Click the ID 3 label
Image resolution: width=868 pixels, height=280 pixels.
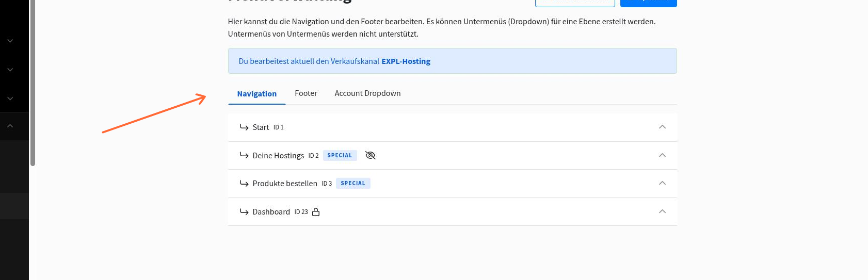coord(327,184)
